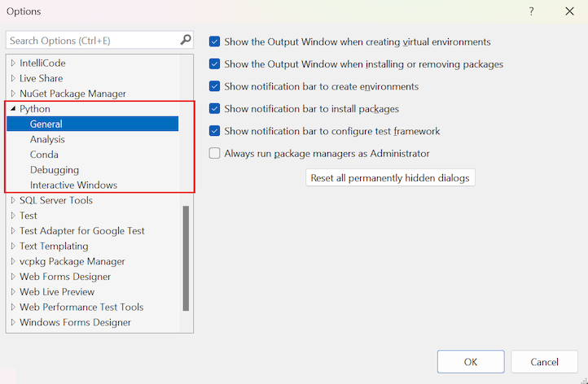
Task: Confirm changes with the OK button
Action: (x=471, y=361)
